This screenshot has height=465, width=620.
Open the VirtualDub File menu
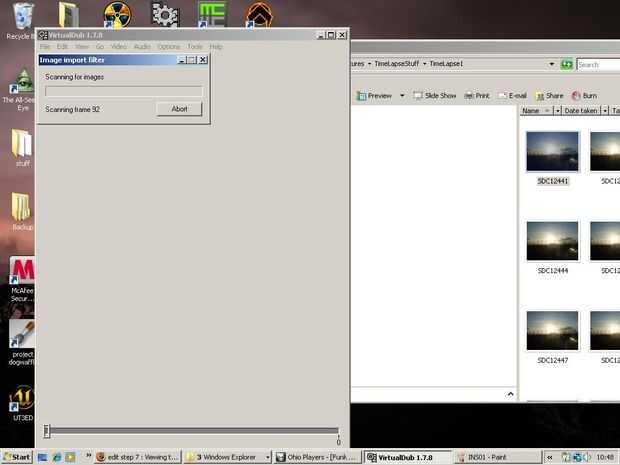[45, 47]
